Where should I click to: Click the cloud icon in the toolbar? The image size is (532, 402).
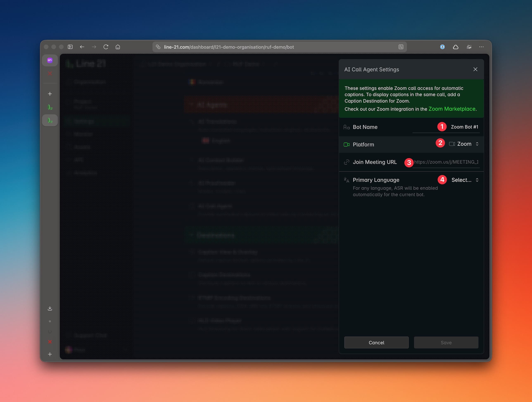point(456,47)
